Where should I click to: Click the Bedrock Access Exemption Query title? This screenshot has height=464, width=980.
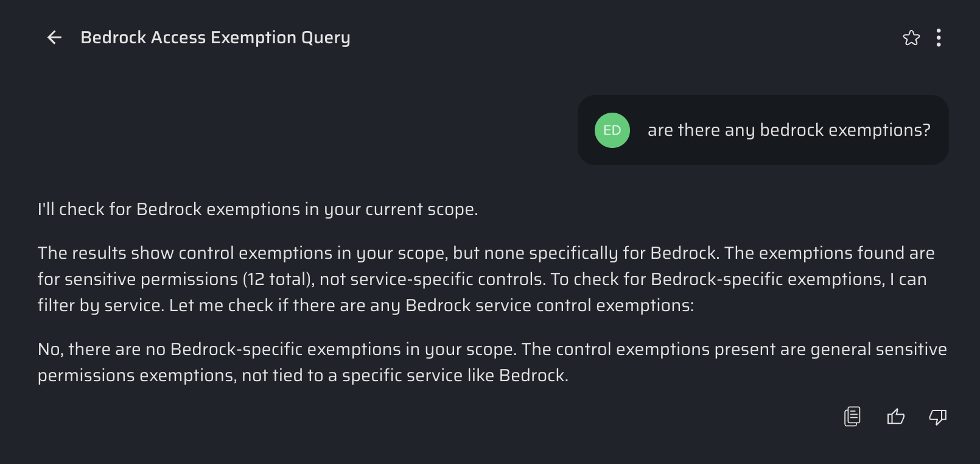click(215, 38)
